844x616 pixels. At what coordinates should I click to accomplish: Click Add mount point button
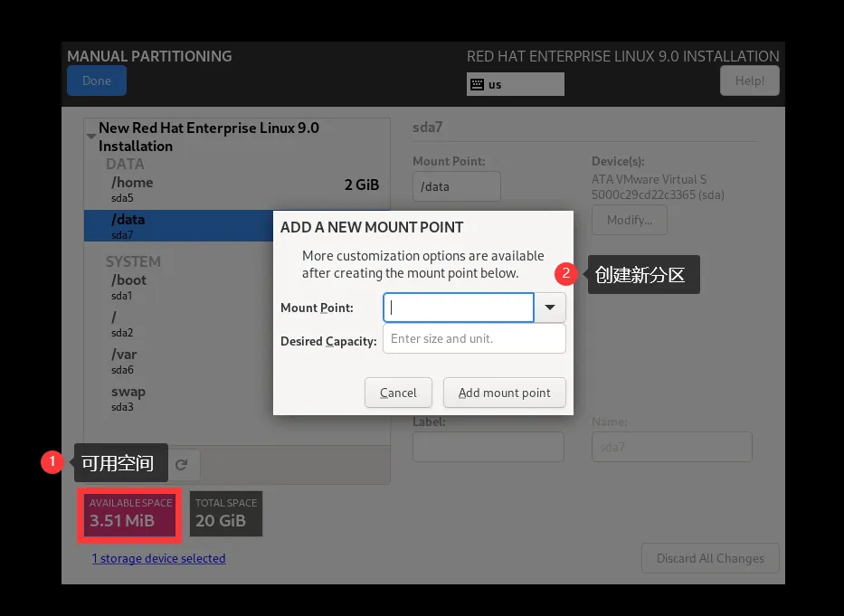505,393
